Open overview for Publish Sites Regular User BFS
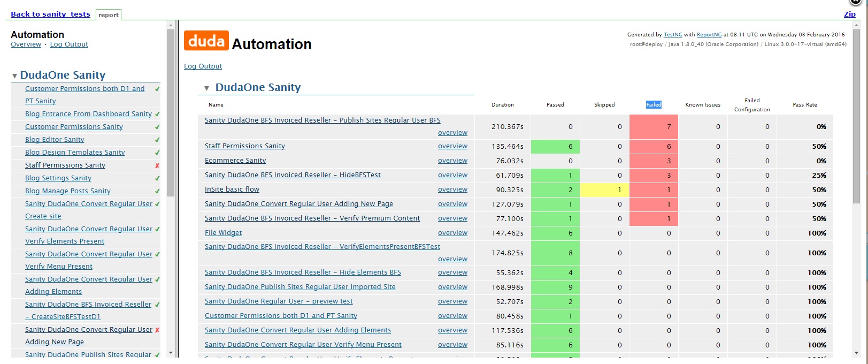The height and width of the screenshot is (364, 868). click(452, 133)
